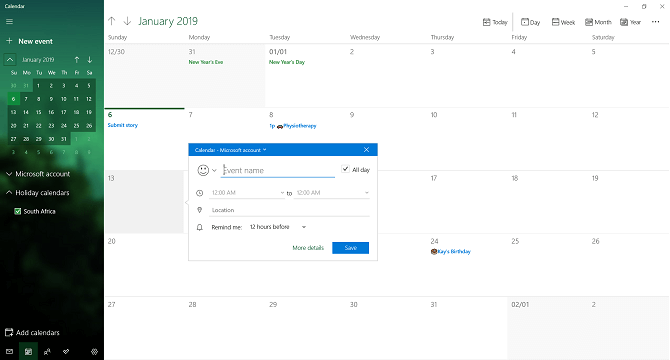
Task: Open Kay's Birthday event
Action: (x=451, y=252)
